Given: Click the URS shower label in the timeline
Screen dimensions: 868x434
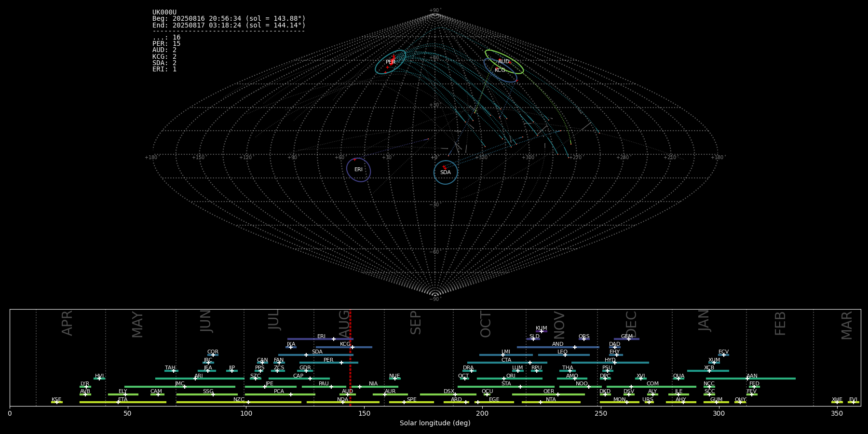Looking at the screenshot, I should tap(648, 400).
